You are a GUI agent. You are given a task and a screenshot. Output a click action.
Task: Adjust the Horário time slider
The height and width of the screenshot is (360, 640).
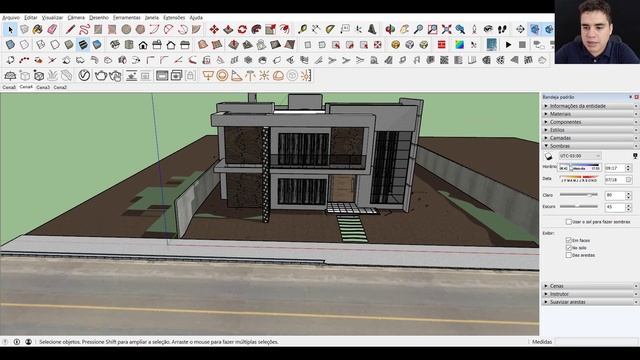tap(580, 168)
